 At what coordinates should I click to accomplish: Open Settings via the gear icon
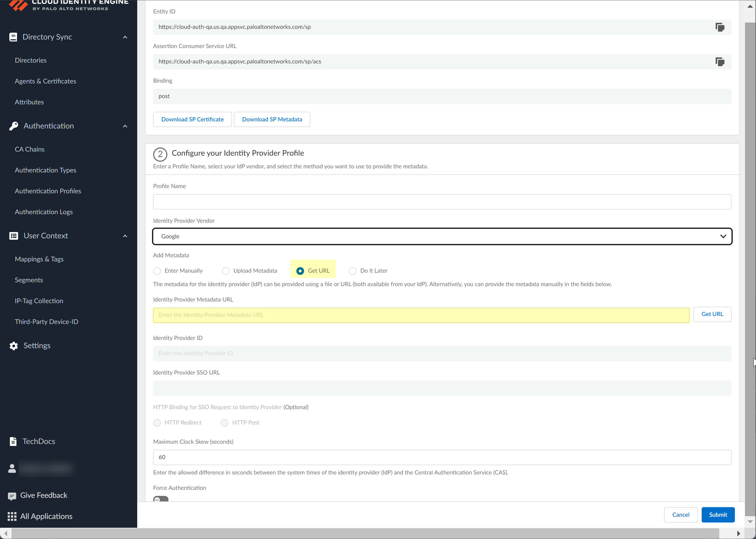[13, 345]
